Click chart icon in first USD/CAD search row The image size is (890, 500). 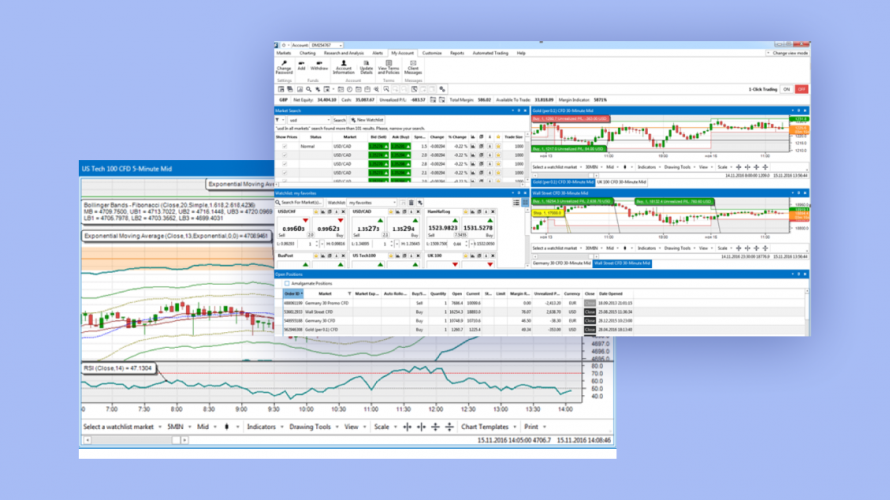click(x=473, y=146)
